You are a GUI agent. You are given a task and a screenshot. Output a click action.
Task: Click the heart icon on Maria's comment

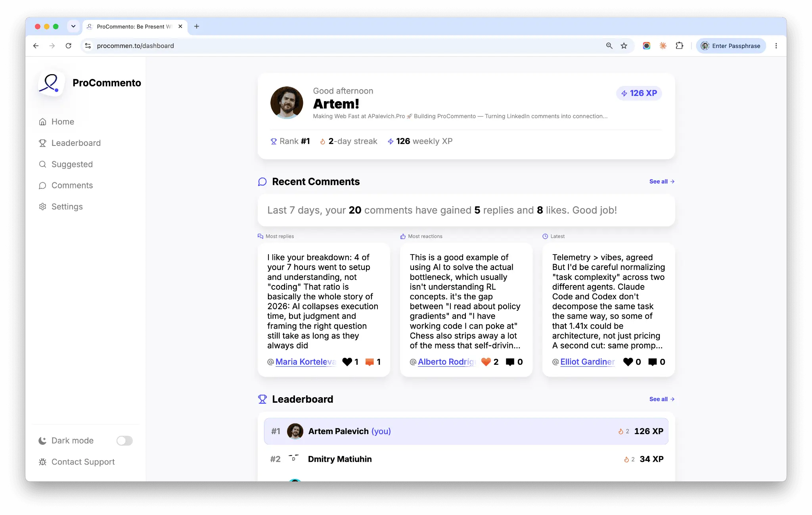point(347,362)
